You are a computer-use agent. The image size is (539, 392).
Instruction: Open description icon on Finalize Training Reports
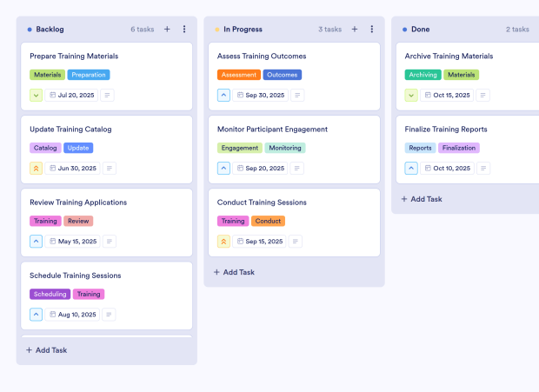pyautogui.click(x=484, y=168)
